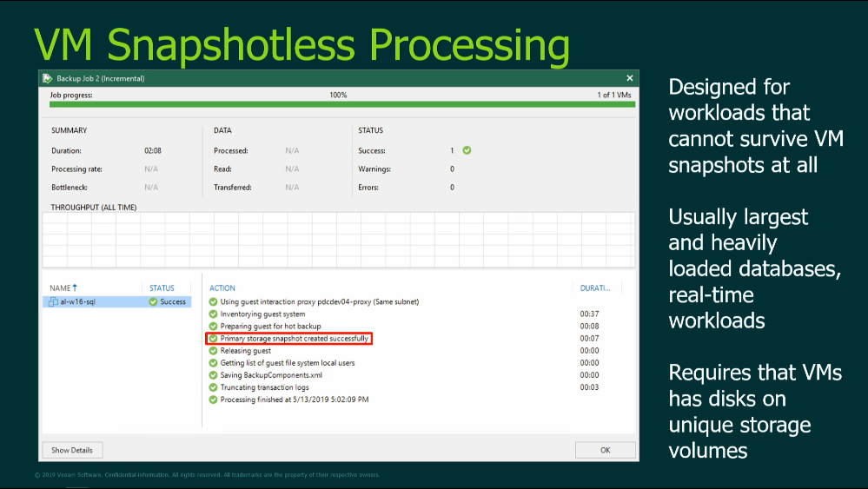The image size is (868, 489).
Task: Click the Success status text for al-w16-sql
Action: pos(173,301)
